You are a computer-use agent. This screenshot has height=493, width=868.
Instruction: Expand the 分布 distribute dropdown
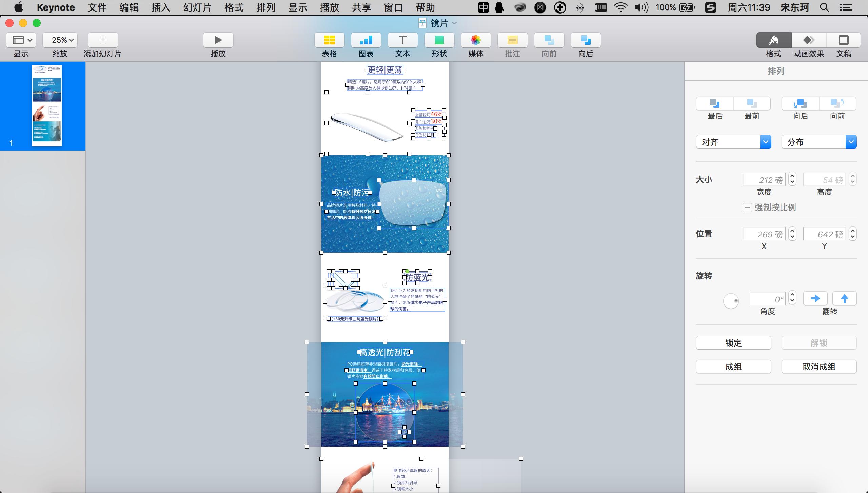point(819,142)
